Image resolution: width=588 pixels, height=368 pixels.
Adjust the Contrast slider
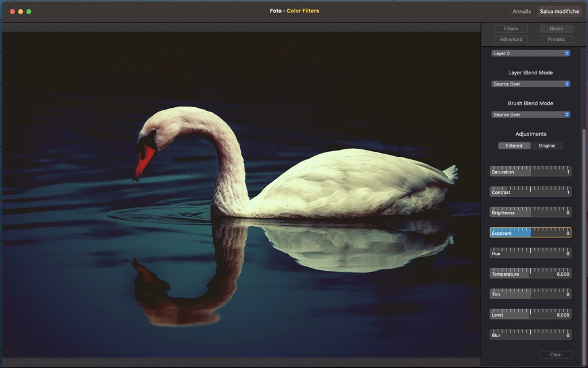pos(530,191)
